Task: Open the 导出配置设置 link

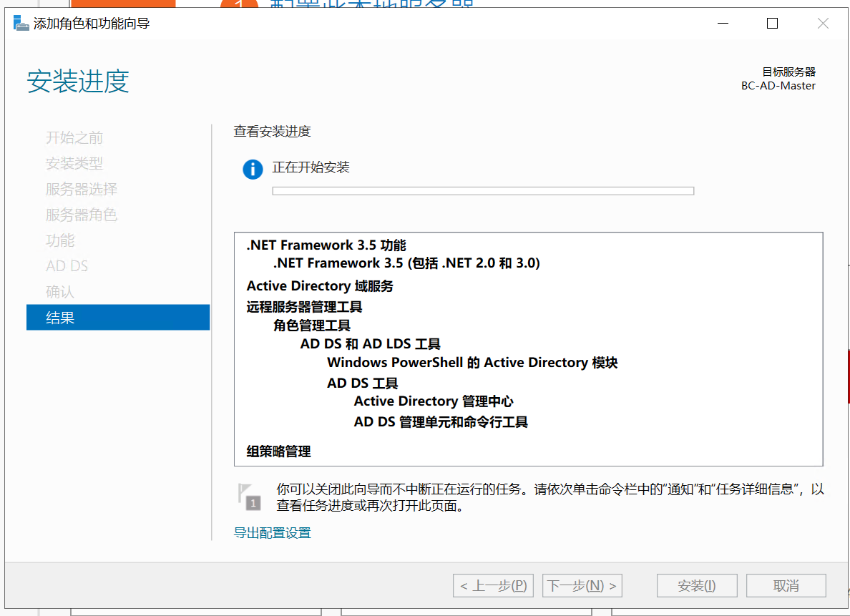Action: [272, 533]
